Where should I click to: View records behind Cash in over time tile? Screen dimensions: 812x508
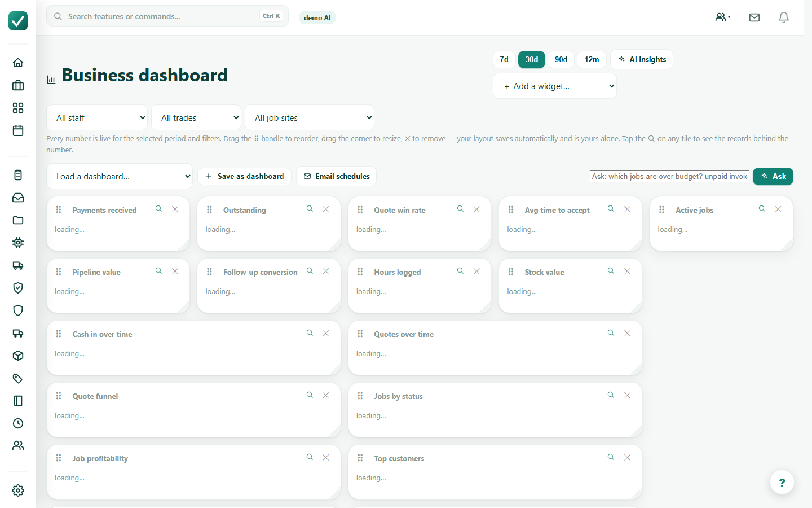pos(310,333)
